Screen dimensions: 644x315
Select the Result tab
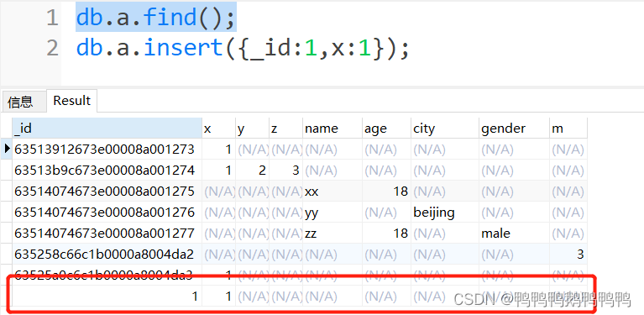[72, 101]
